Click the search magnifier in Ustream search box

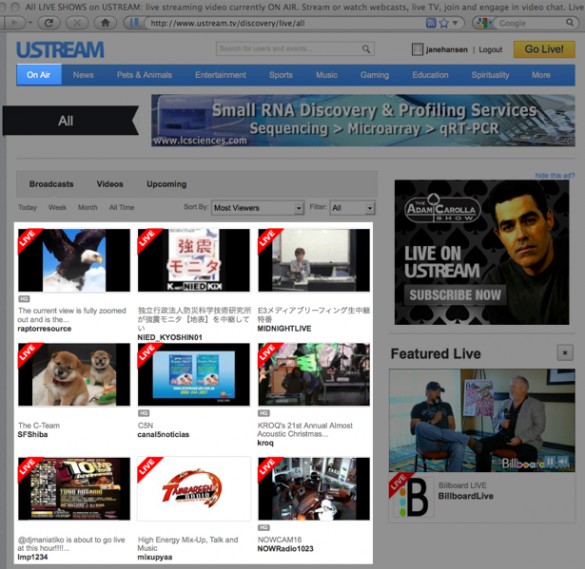[366, 49]
